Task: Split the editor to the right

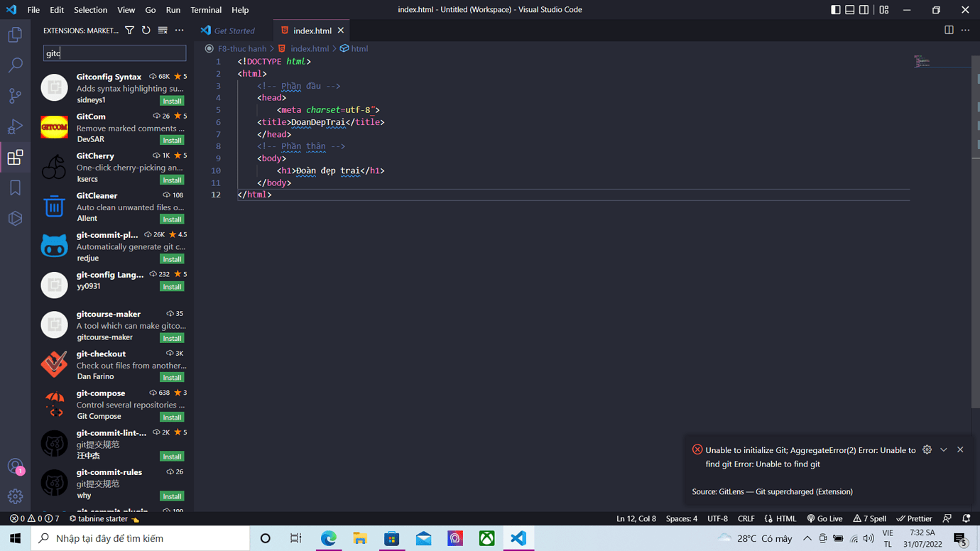Action: (949, 31)
